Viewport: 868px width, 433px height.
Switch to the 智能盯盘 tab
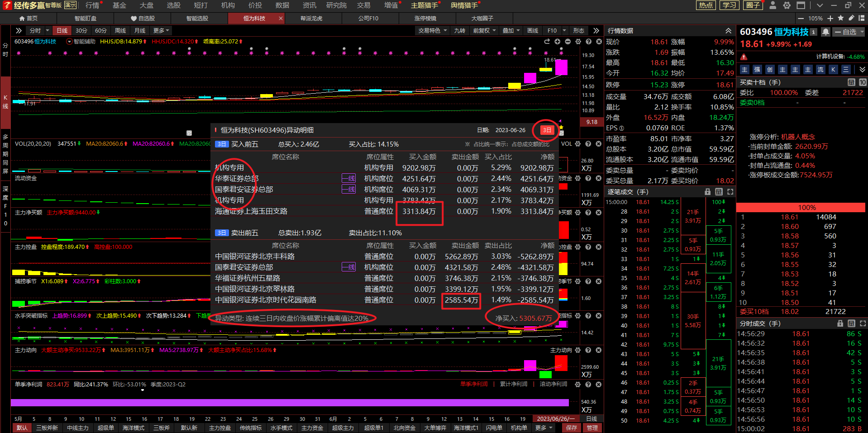pos(86,19)
